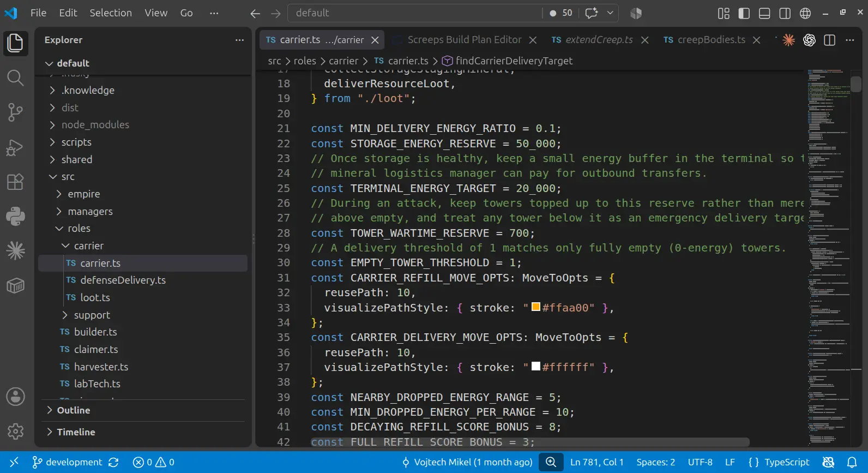
Task: Close the carrier.ts tab
Action: point(375,40)
